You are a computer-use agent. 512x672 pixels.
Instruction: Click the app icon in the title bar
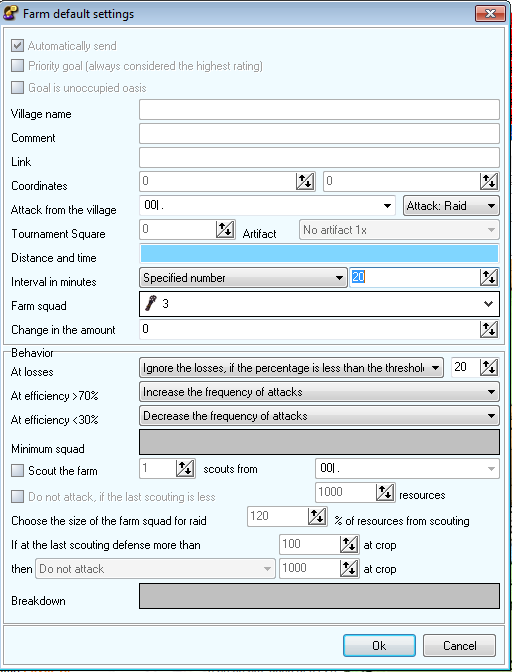(11, 13)
